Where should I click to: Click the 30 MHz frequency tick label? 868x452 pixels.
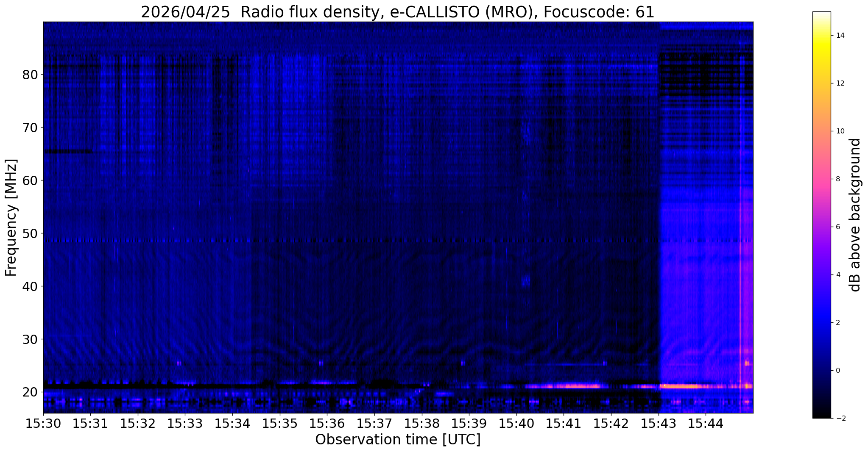click(x=30, y=339)
